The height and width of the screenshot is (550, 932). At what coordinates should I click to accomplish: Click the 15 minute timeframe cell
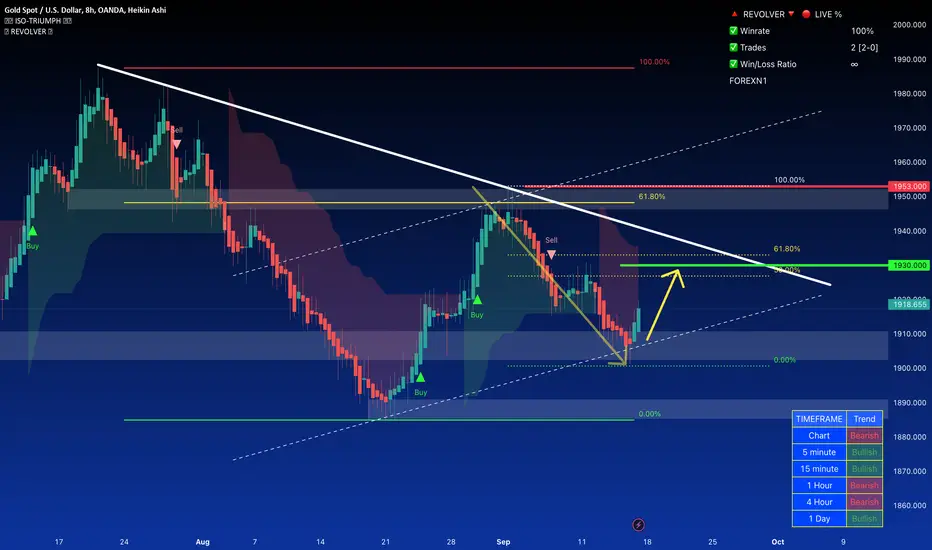point(819,469)
